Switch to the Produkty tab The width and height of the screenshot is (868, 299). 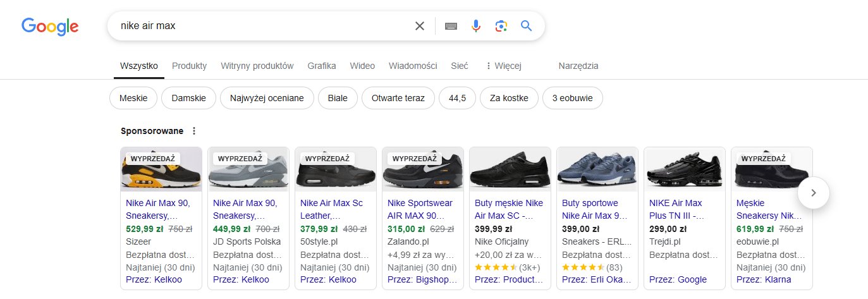click(x=190, y=66)
